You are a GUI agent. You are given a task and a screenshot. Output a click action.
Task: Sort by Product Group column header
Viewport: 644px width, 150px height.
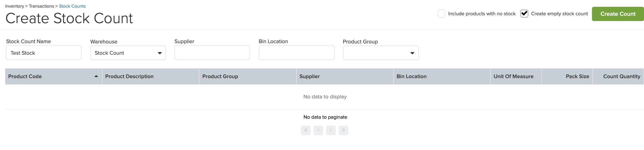248,76
